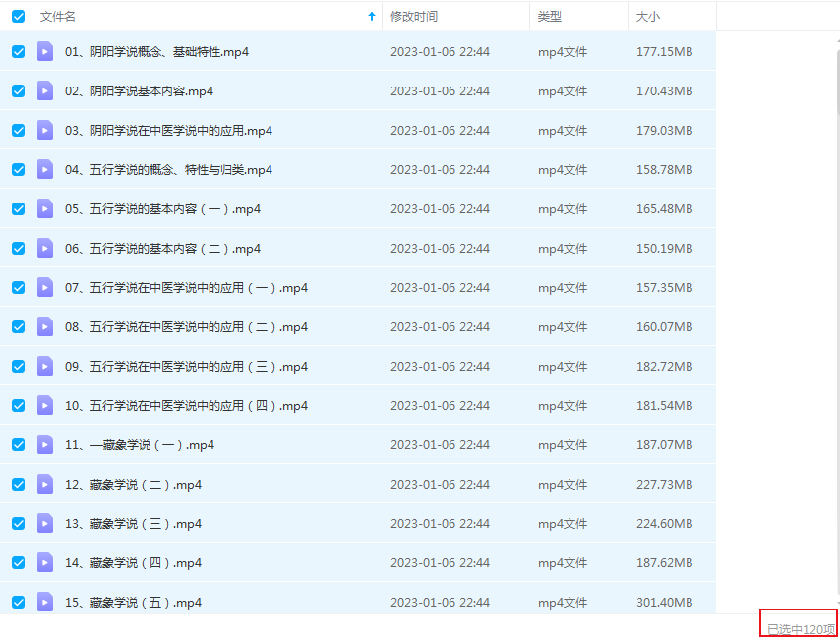Click video icon of 07、五行学说 应用（一）

[45, 288]
